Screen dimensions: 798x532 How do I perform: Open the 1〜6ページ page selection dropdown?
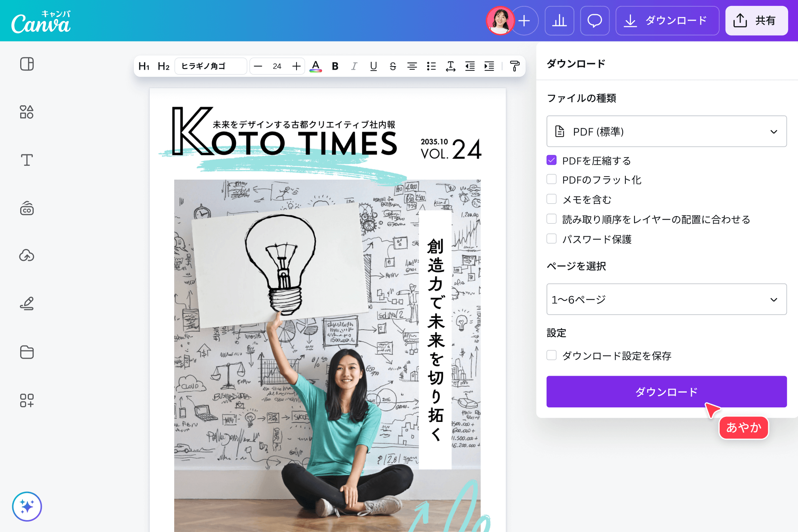click(666, 299)
